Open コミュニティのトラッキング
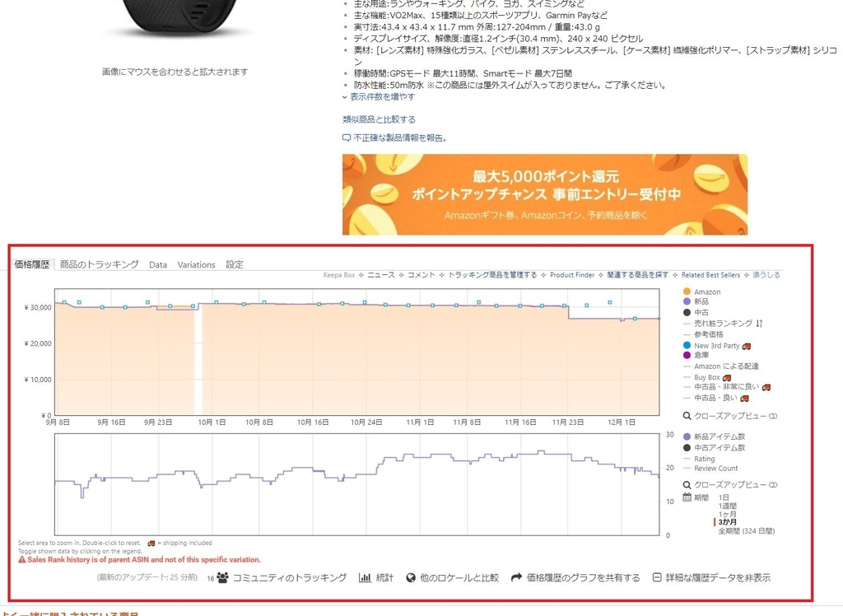Image resolution: width=843 pixels, height=616 pixels. point(289,577)
